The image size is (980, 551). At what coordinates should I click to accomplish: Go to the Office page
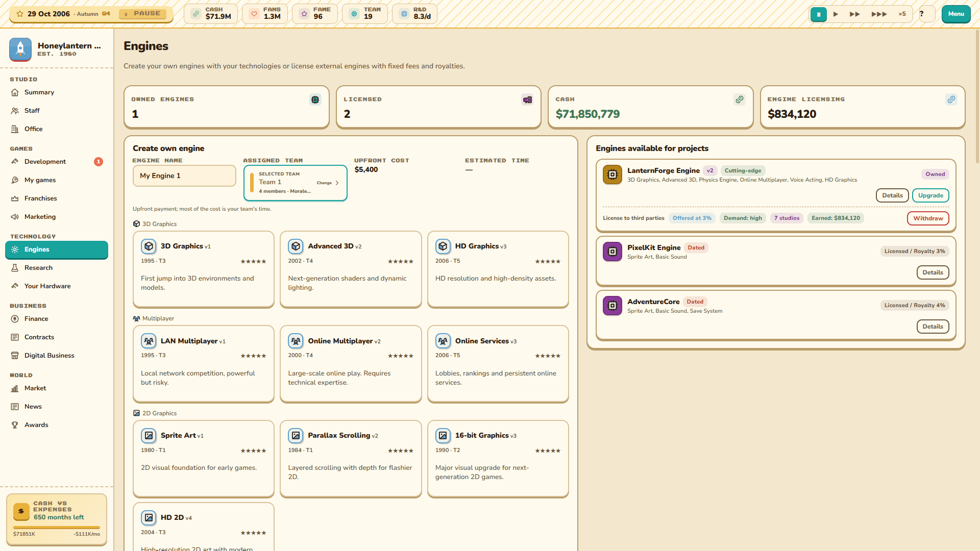coord(57,129)
